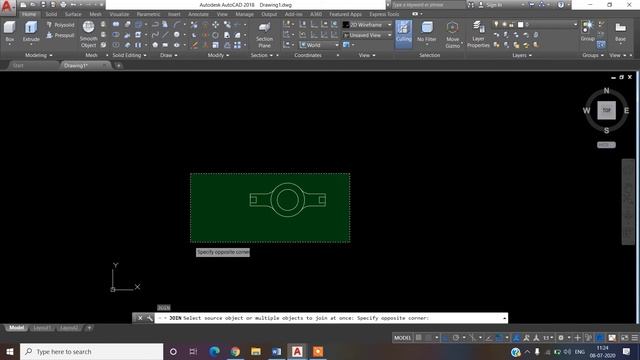Open the No Filter selection dropdown
The width and height of the screenshot is (640, 360).
pos(427,33)
